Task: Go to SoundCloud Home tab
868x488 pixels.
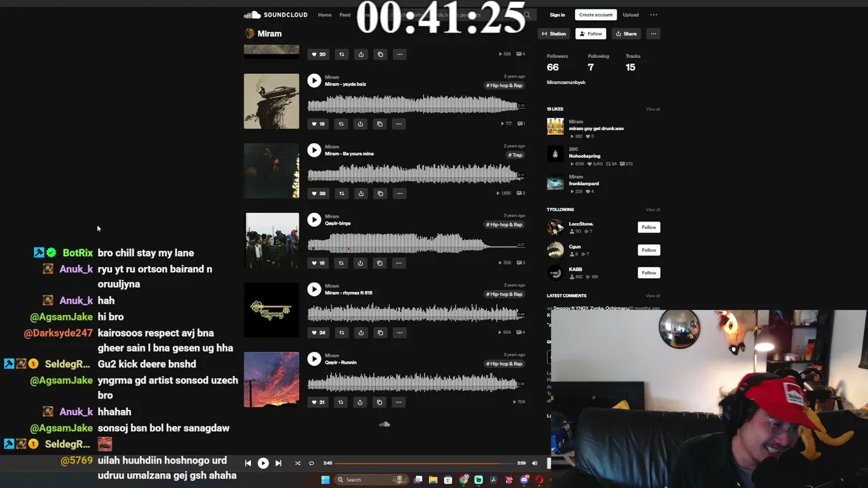Action: click(x=325, y=15)
